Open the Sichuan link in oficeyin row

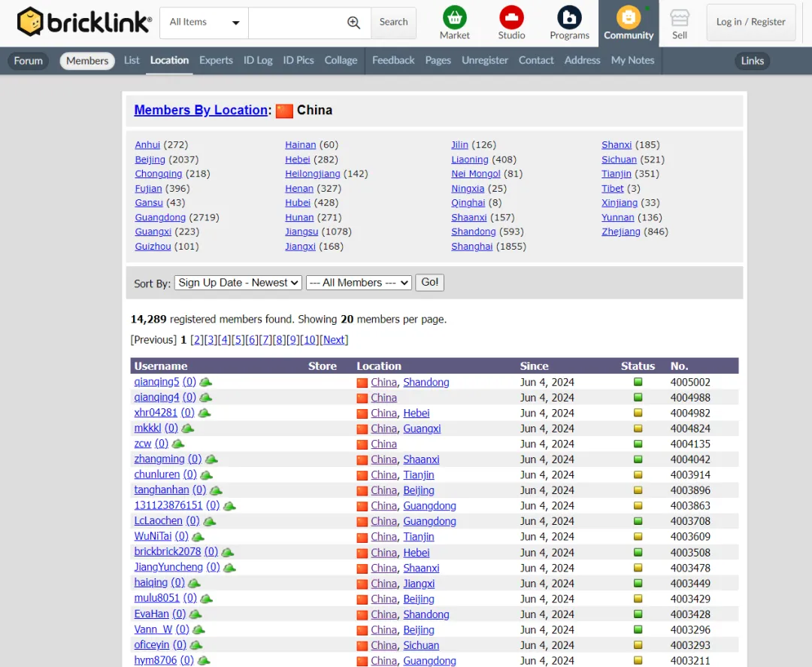tap(421, 645)
